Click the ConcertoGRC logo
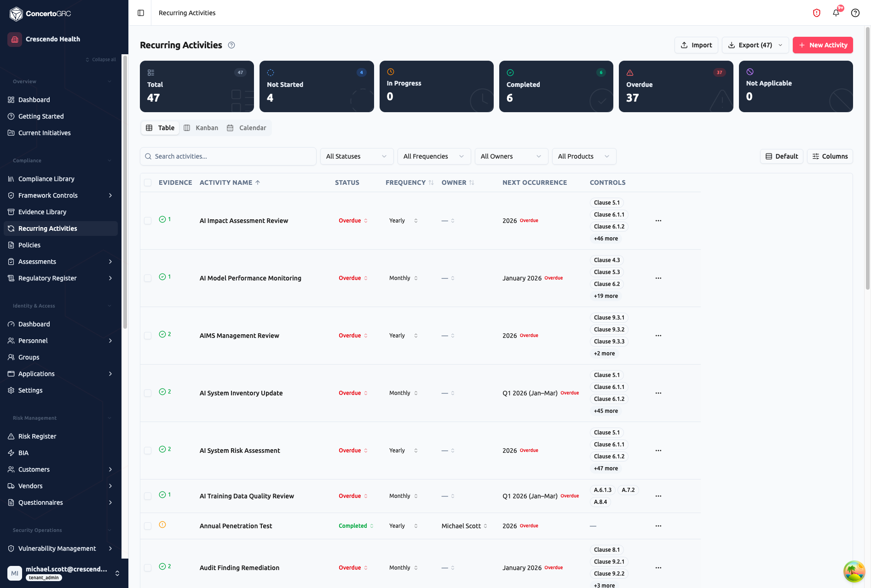The height and width of the screenshot is (588, 871). [x=40, y=14]
